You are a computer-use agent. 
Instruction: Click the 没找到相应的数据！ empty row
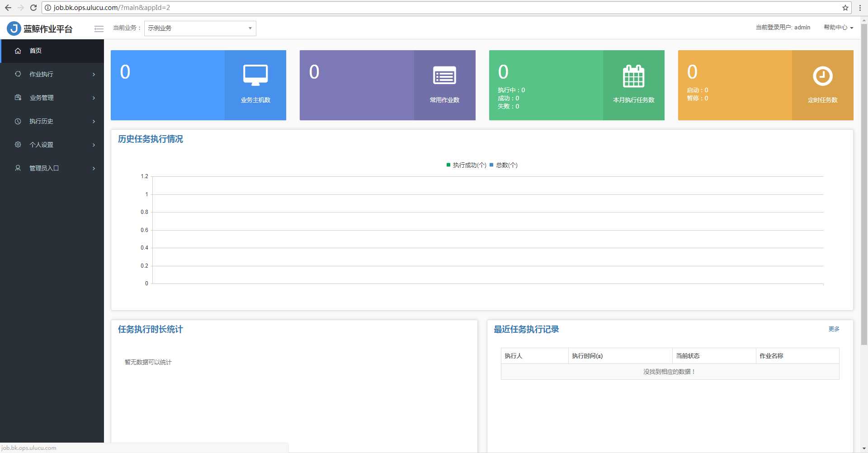tap(670, 372)
